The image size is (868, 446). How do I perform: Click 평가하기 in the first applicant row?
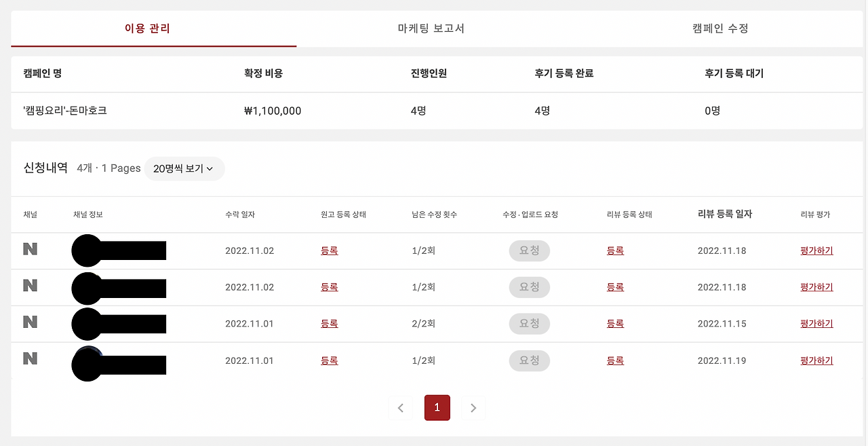(816, 250)
